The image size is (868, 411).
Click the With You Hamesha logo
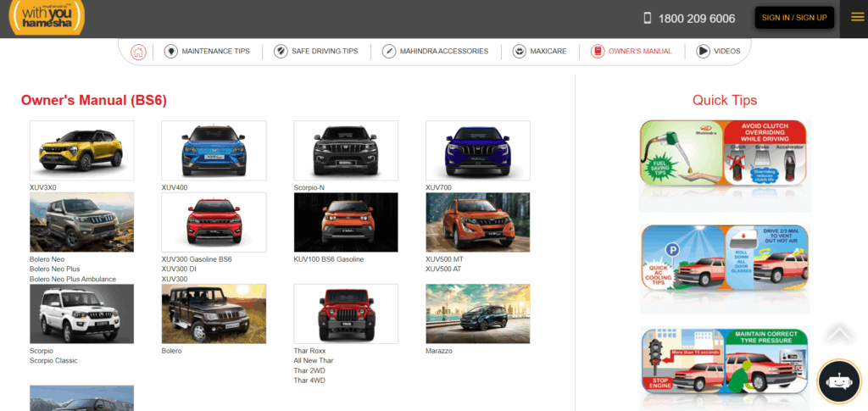point(47,17)
